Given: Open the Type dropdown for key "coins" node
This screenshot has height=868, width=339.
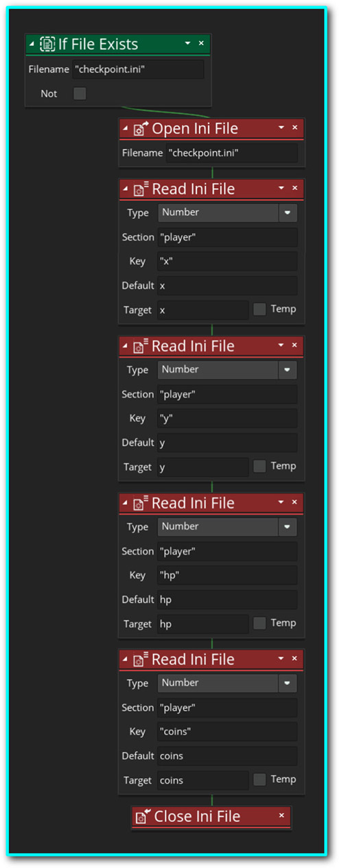Looking at the screenshot, I should click(x=288, y=683).
